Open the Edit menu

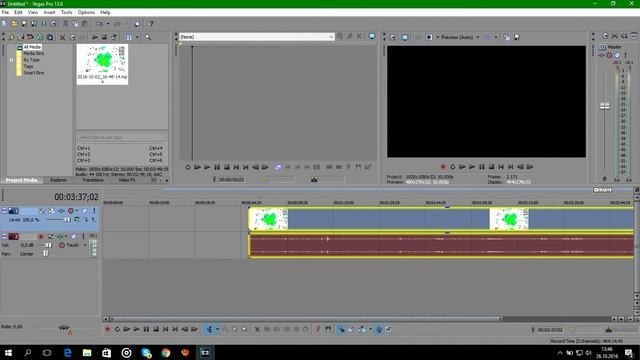(x=18, y=12)
